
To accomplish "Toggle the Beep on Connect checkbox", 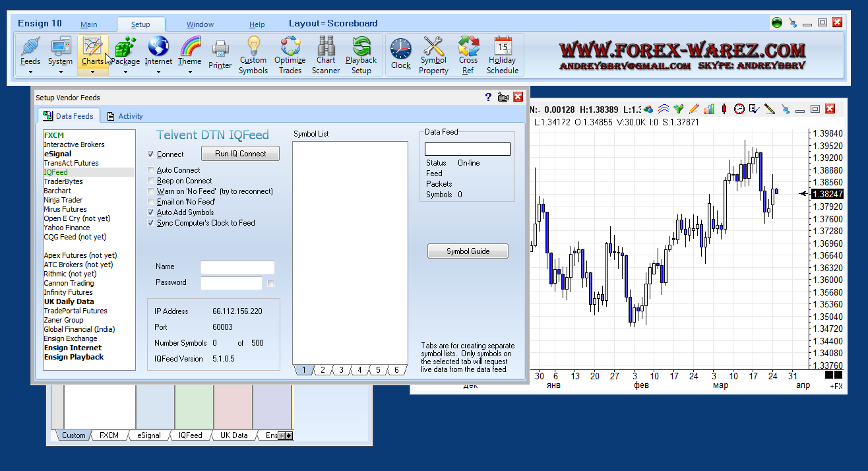I will click(x=152, y=181).
